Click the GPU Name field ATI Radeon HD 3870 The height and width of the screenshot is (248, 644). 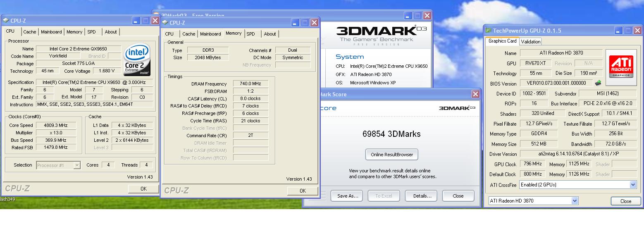coord(561,53)
